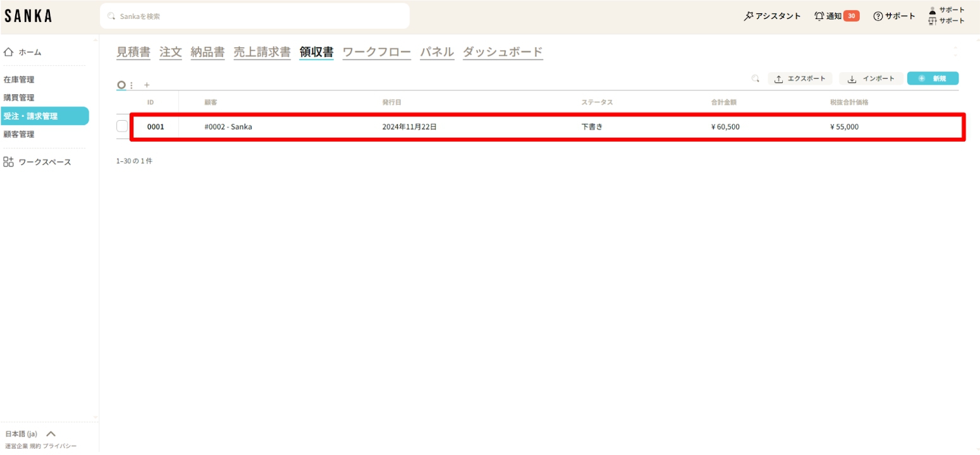Screen dimensions: 980x455
Task: Click the ステータス column header
Action: (597, 102)
